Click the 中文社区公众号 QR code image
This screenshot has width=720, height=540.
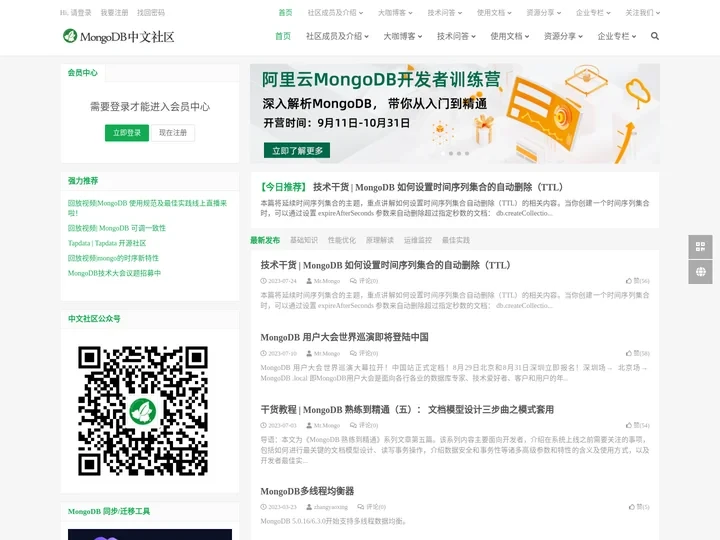143,411
